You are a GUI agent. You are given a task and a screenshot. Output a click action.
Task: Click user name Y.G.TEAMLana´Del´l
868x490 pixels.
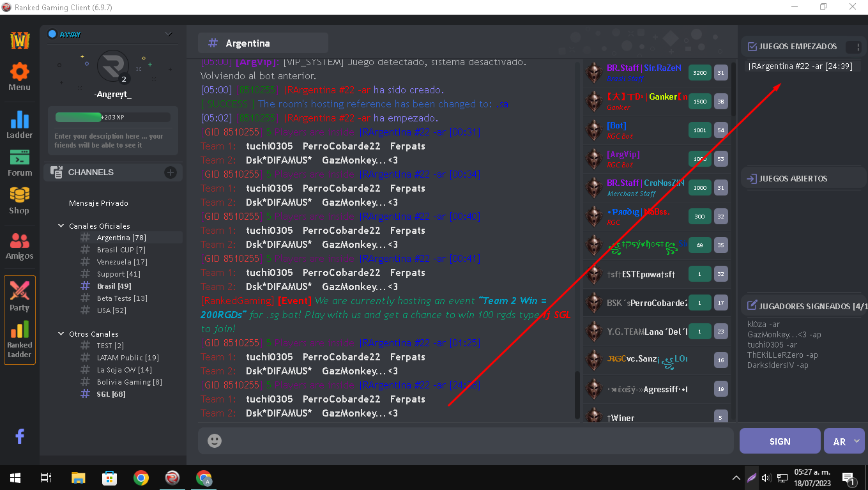pyautogui.click(x=647, y=332)
